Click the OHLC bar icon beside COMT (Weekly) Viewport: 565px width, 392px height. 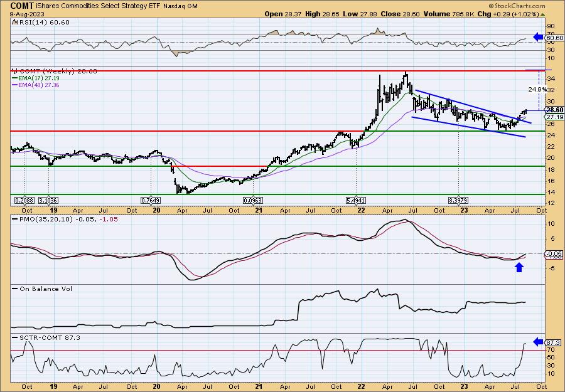pos(14,71)
